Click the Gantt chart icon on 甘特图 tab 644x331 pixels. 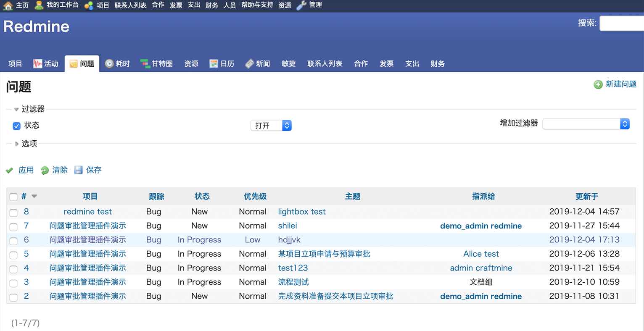145,64
